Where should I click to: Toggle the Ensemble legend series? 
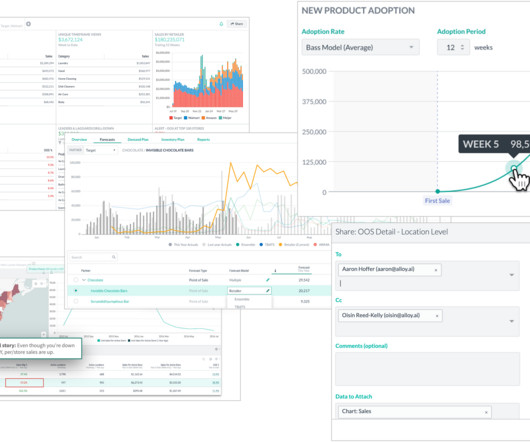246,245
